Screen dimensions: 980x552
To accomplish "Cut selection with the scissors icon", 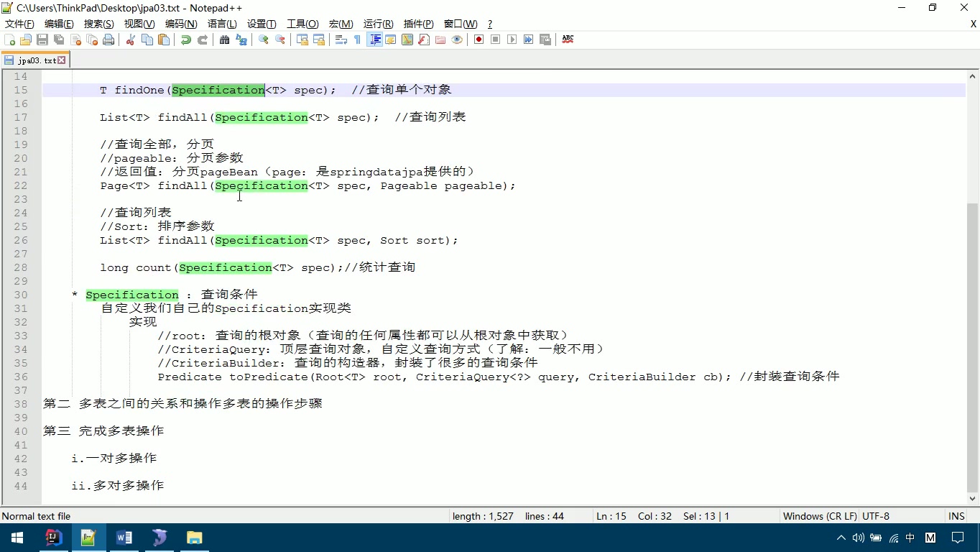I will 131,40.
